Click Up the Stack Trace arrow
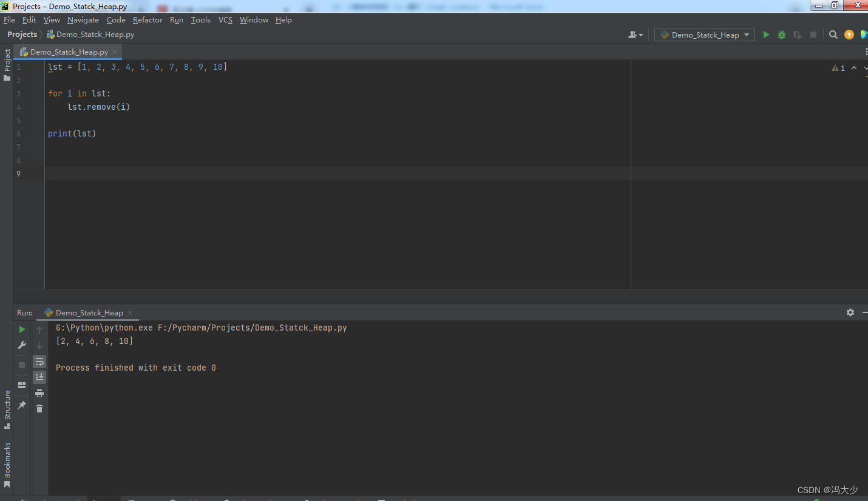Image resolution: width=868 pixels, height=501 pixels. 39,329
